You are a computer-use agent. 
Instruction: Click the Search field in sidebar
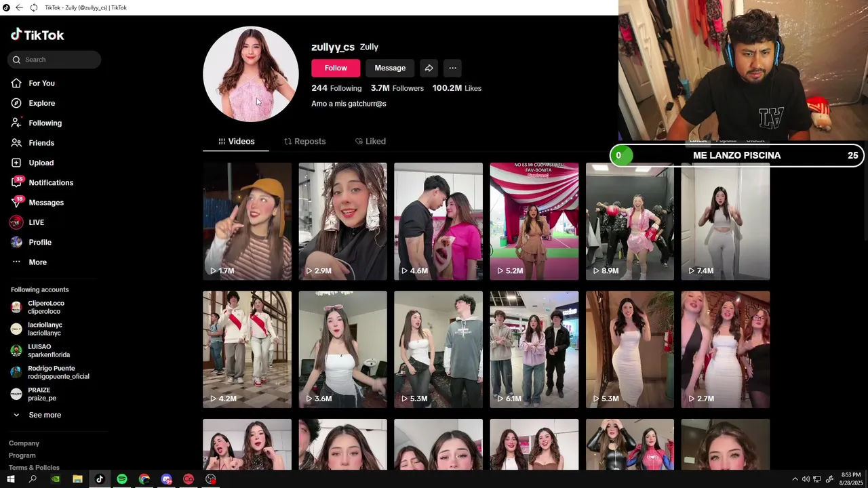(54, 60)
